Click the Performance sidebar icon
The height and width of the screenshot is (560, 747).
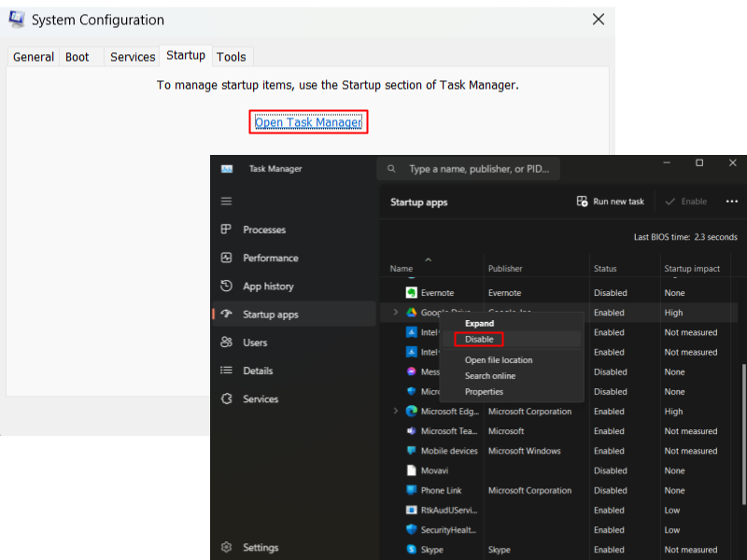[x=226, y=258]
